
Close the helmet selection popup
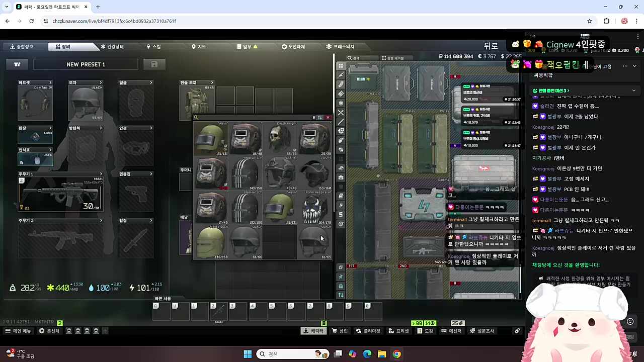click(x=328, y=118)
